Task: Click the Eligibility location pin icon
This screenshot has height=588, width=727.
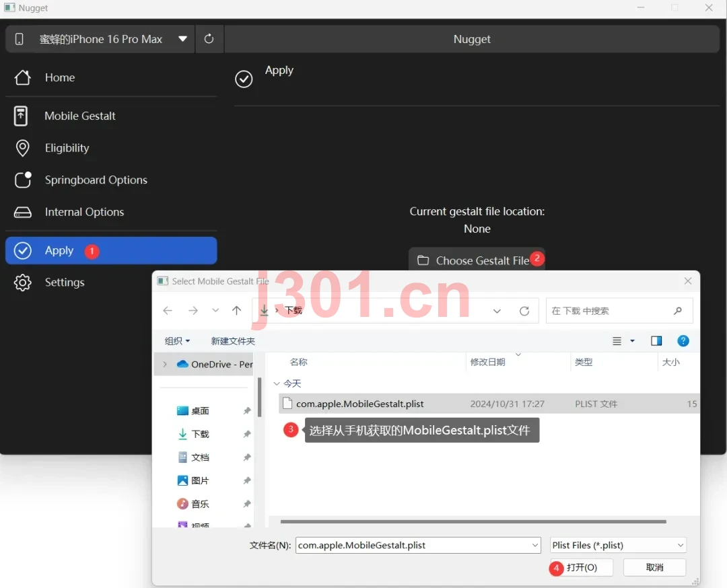Action: [x=22, y=148]
